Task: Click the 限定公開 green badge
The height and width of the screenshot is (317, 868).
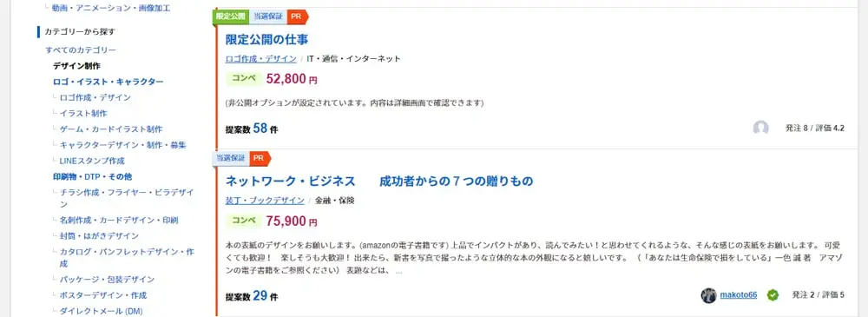Action: (x=230, y=17)
